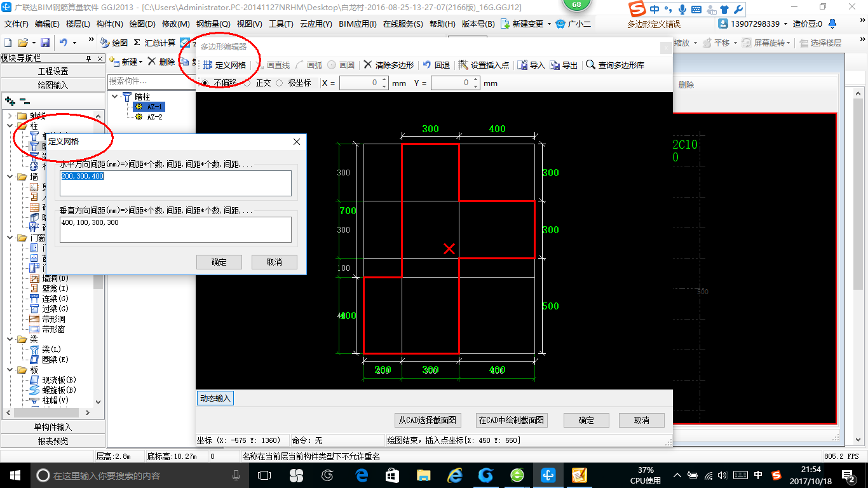Click Sogou soft keyboard icon
Image resolution: width=868 pixels, height=488 pixels.
696,9
